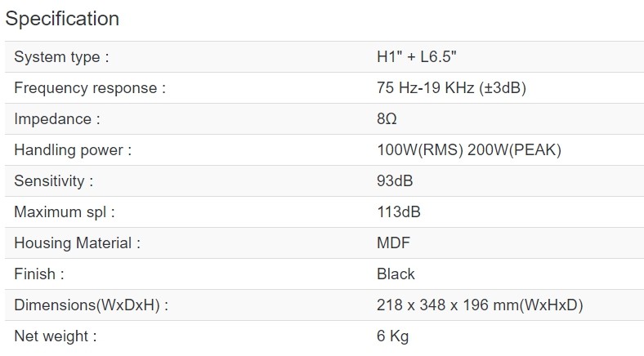Image resolution: width=644 pixels, height=356 pixels.
Task: Click the Specification heading
Action: (62, 18)
